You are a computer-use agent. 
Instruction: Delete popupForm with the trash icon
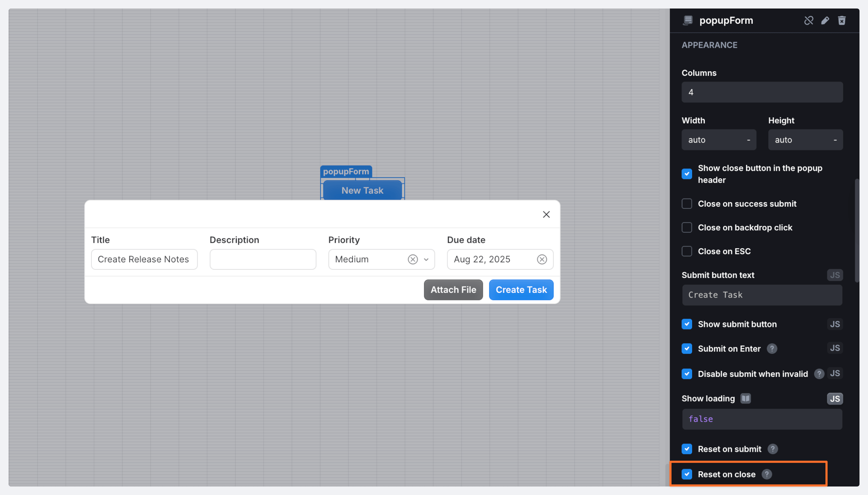(x=842, y=21)
